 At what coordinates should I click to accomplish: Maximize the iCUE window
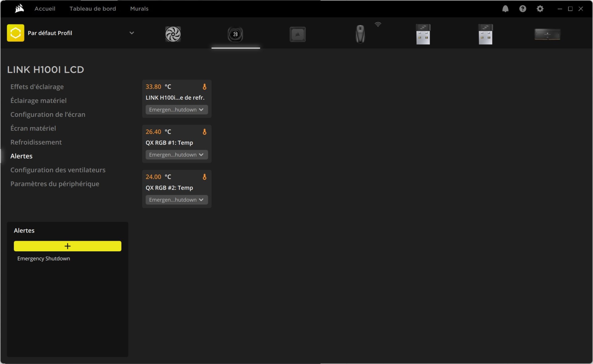pyautogui.click(x=570, y=9)
